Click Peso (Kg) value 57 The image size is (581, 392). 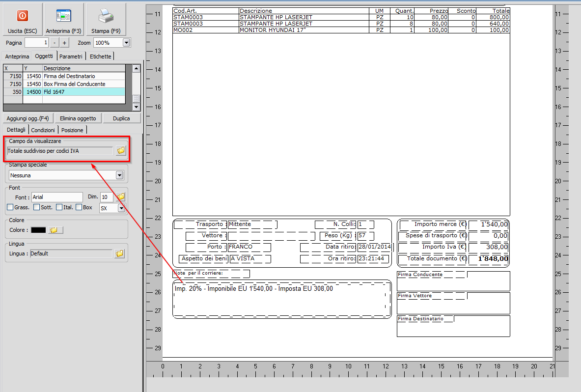coord(366,236)
